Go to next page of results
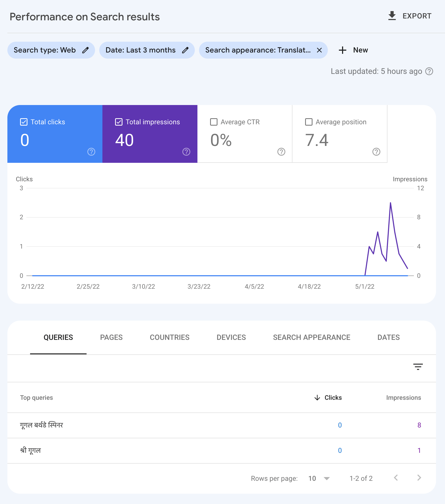 (419, 478)
